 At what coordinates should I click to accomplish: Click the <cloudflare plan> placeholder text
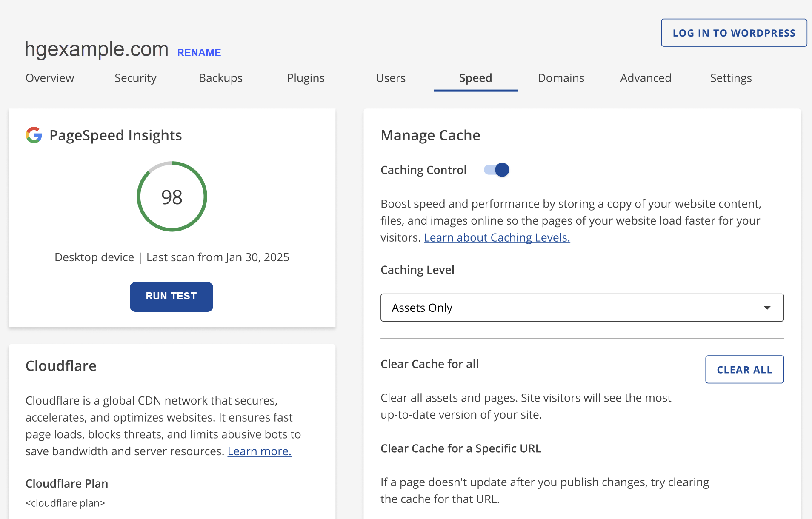[65, 503]
